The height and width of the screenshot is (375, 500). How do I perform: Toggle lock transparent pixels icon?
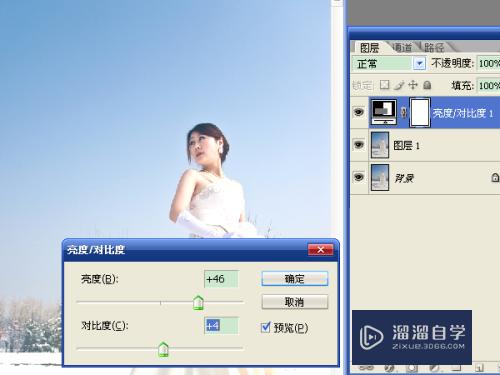pyautogui.click(x=384, y=85)
